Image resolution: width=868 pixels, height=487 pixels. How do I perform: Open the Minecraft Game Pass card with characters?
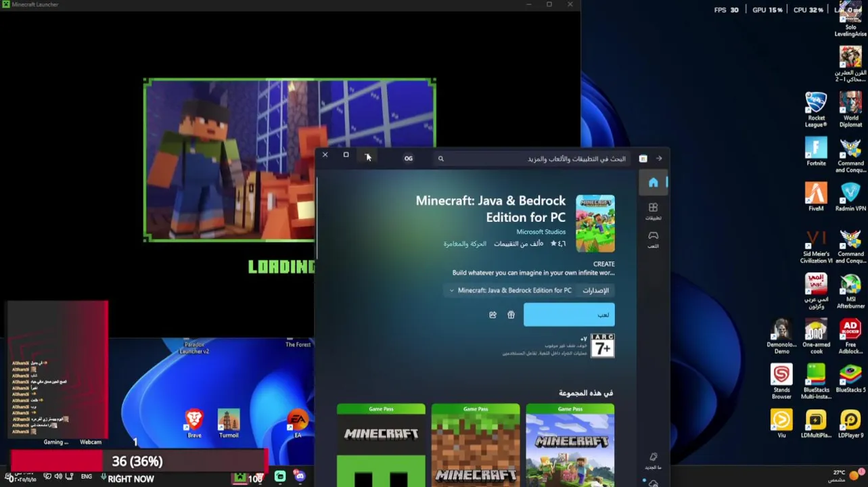point(570,445)
